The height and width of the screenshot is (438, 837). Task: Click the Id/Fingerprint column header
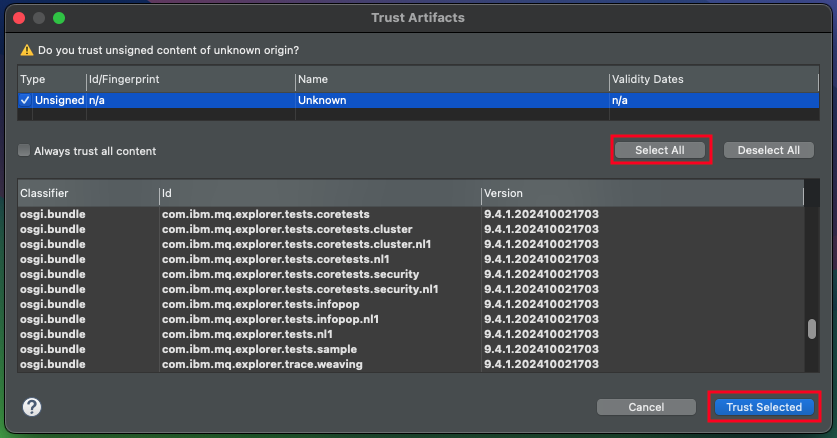191,79
